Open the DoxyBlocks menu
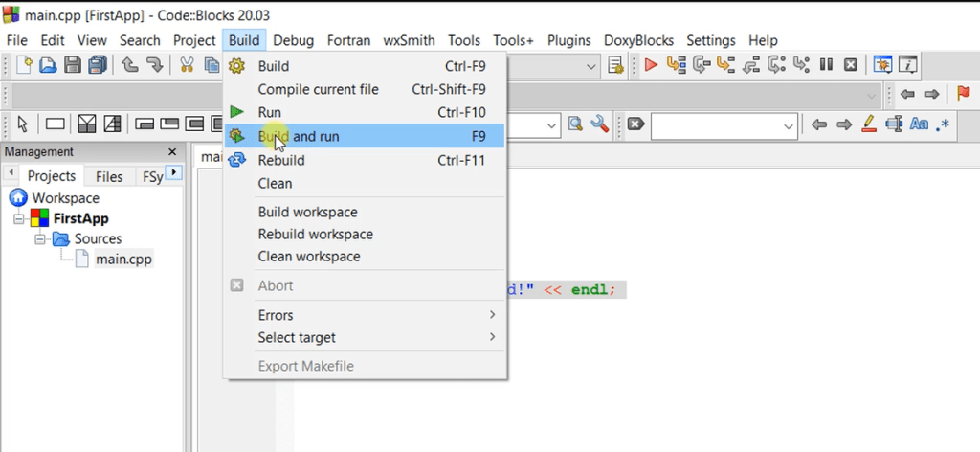 click(638, 40)
